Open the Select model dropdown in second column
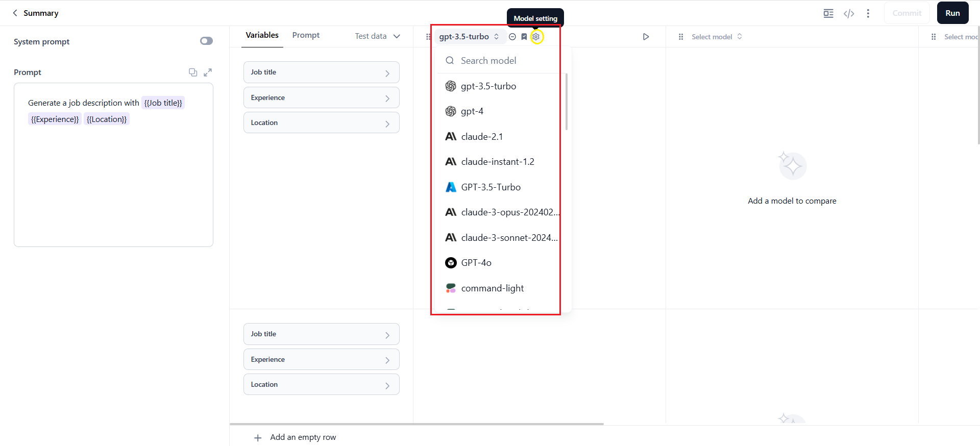The height and width of the screenshot is (446, 980). pyautogui.click(x=717, y=37)
